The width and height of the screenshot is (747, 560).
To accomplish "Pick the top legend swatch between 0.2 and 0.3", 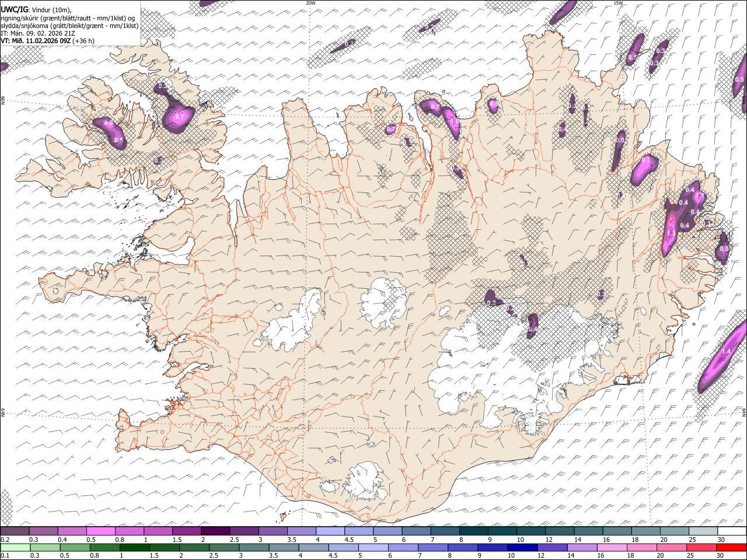I will (15, 531).
